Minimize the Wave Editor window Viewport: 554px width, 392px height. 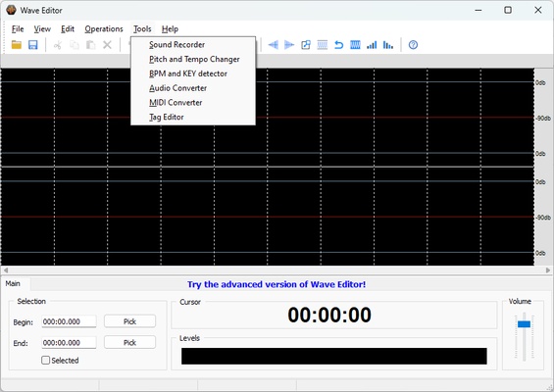(478, 10)
